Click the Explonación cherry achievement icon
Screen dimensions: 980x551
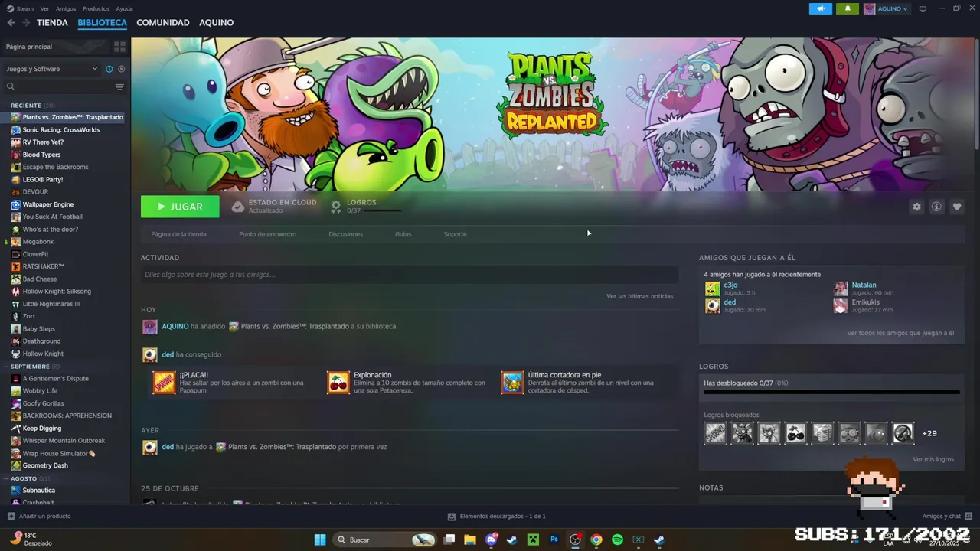click(x=338, y=383)
